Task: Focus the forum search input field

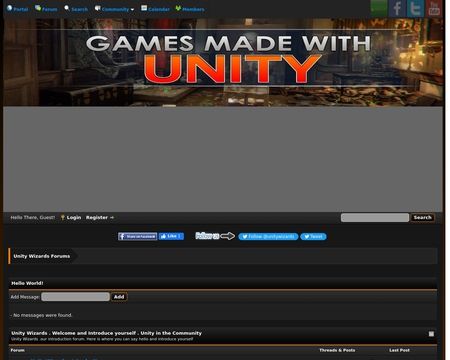Action: click(x=375, y=218)
